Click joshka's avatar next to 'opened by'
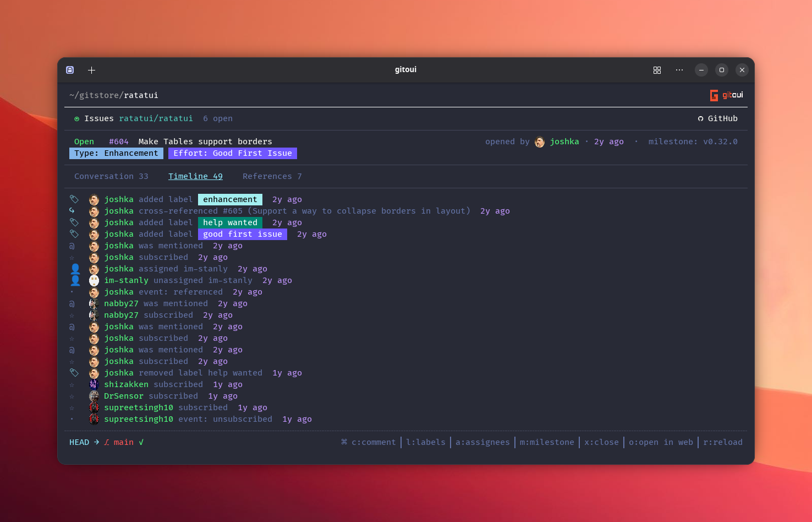Viewport: 812px width, 522px height. (540, 142)
